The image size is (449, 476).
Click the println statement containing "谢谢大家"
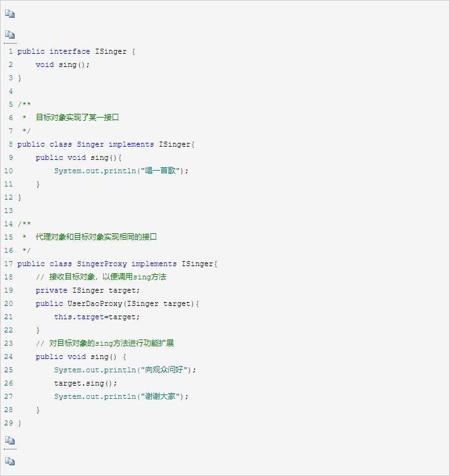point(121,396)
